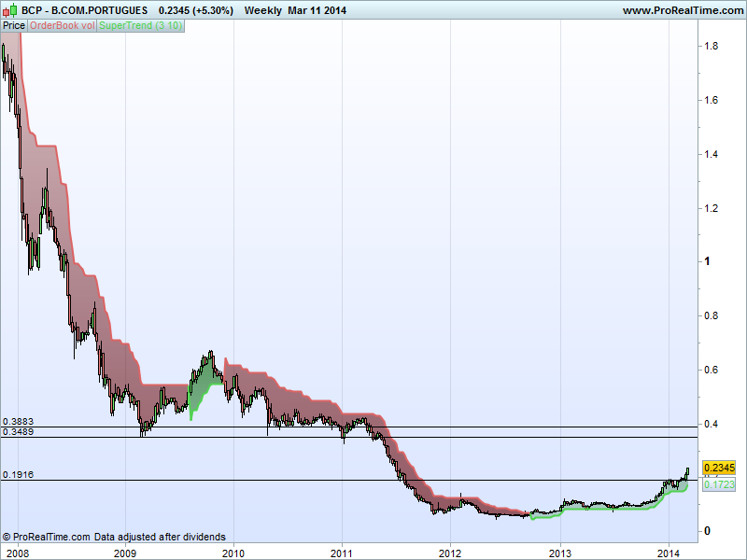The width and height of the screenshot is (747, 560).
Task: Click the 0.3883 horizontal line label
Action: pos(18,422)
